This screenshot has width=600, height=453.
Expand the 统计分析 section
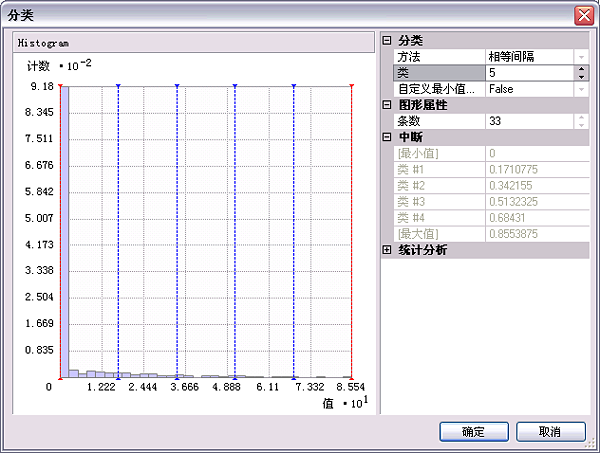tap(387, 250)
